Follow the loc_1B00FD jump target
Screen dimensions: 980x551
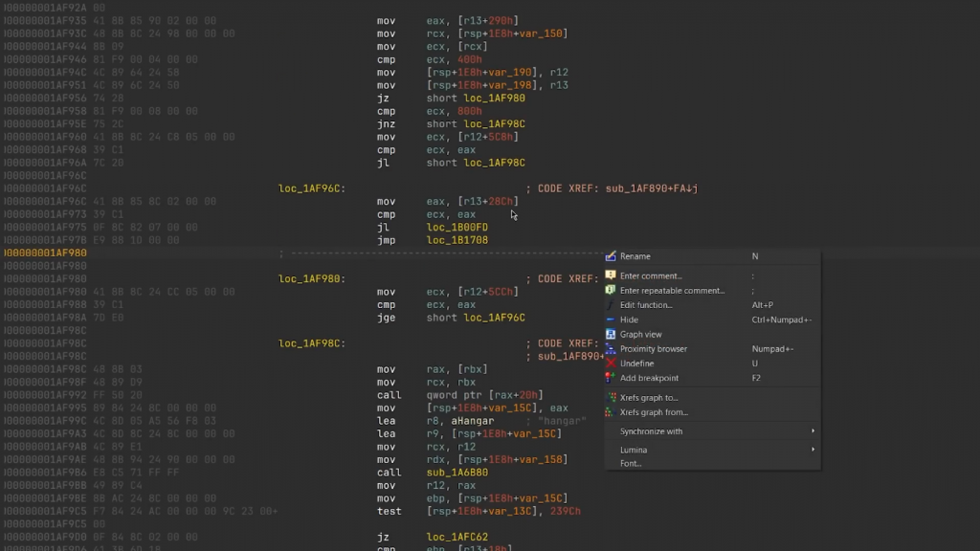click(457, 227)
